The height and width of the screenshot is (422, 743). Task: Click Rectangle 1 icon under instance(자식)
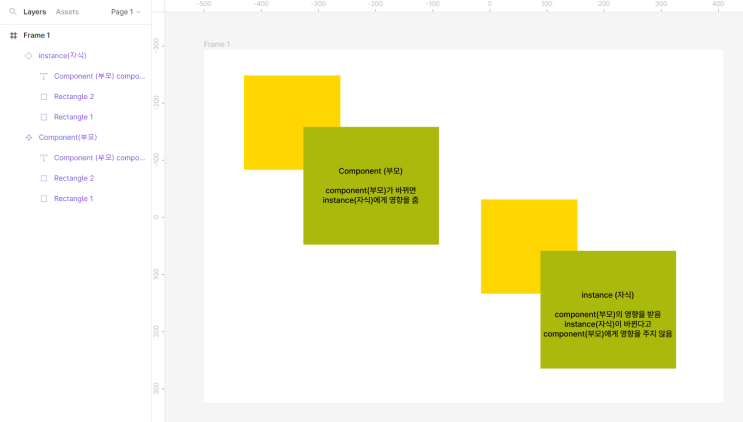(44, 117)
